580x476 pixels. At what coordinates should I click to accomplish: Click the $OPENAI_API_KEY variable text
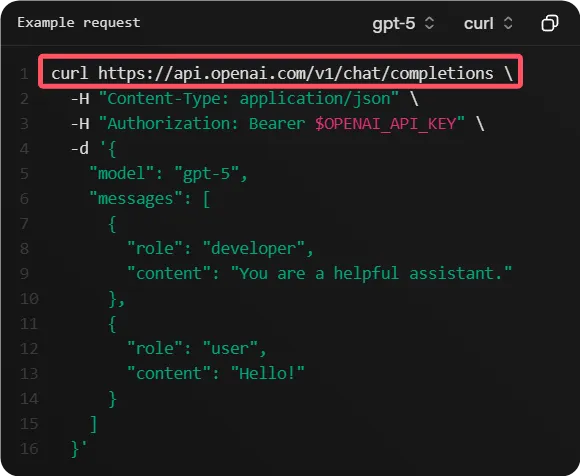tap(386, 124)
